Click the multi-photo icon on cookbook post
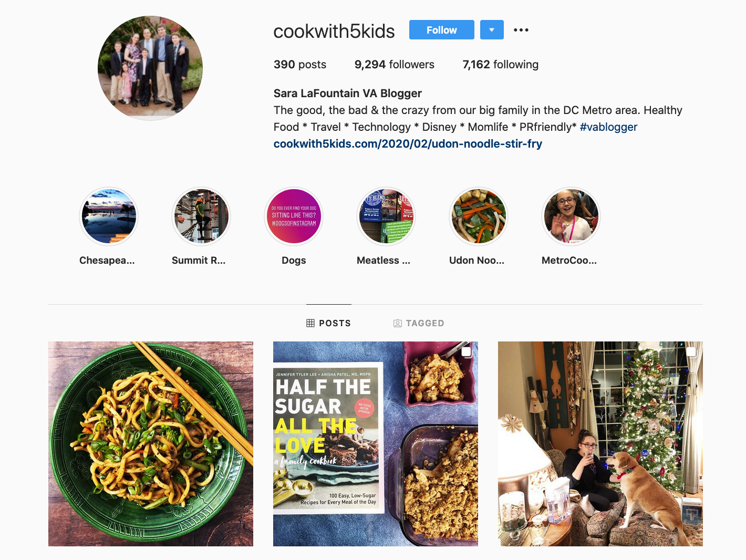Viewport: 746px width, 560px height. point(466,352)
